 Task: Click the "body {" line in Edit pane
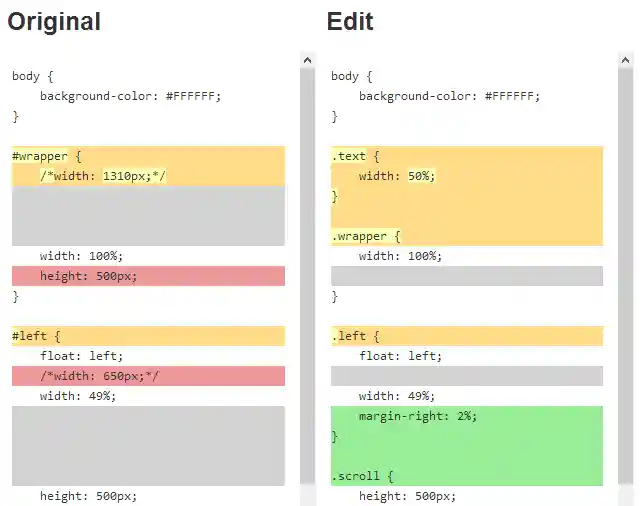click(351, 76)
